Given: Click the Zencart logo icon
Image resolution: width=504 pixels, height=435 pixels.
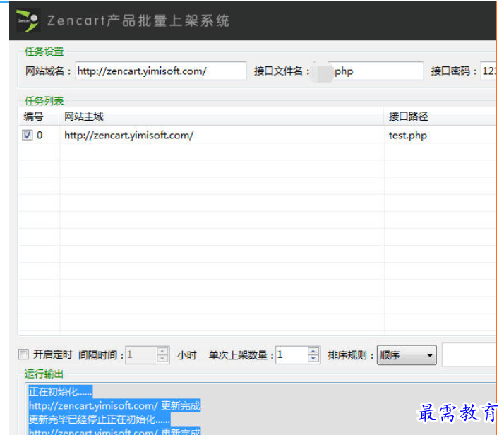Looking at the screenshot, I should click(x=28, y=21).
